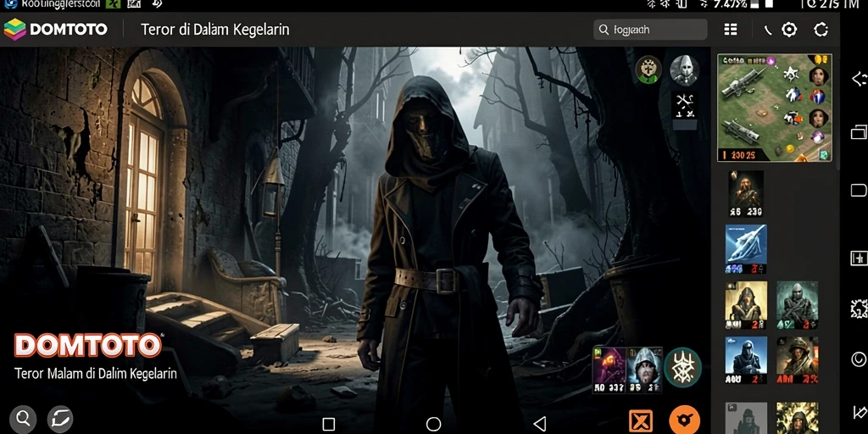The width and height of the screenshot is (868, 434).
Task: Tap the round magnifier button at bottom left
Action: point(23,419)
